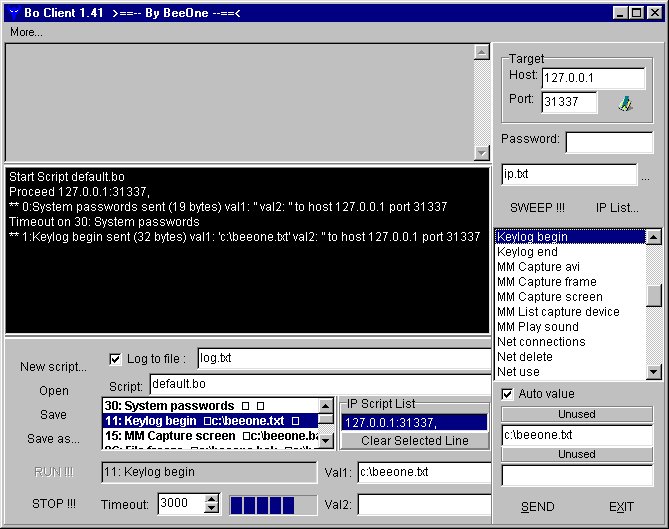669x529 pixels.
Task: Select MM Capture screen in command list
Action: click(550, 297)
